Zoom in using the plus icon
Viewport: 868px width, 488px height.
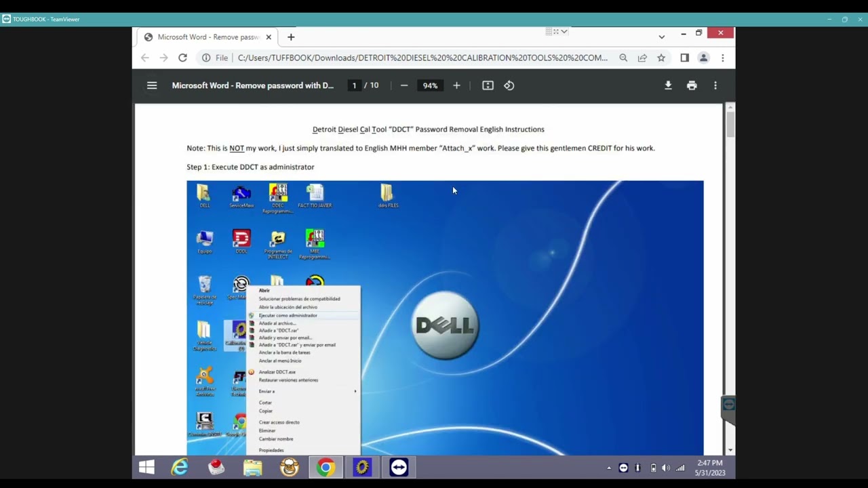pos(456,85)
